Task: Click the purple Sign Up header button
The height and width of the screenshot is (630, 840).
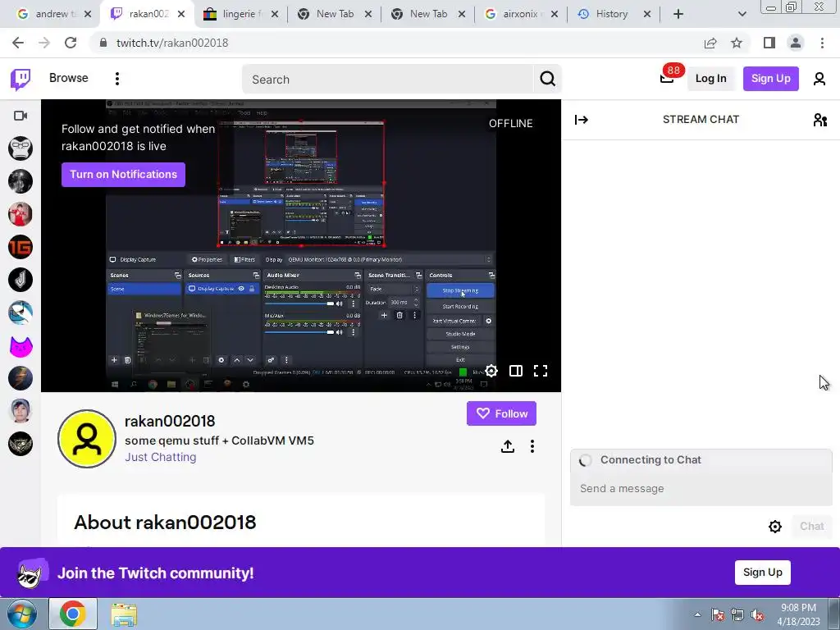Action: pyautogui.click(x=770, y=79)
